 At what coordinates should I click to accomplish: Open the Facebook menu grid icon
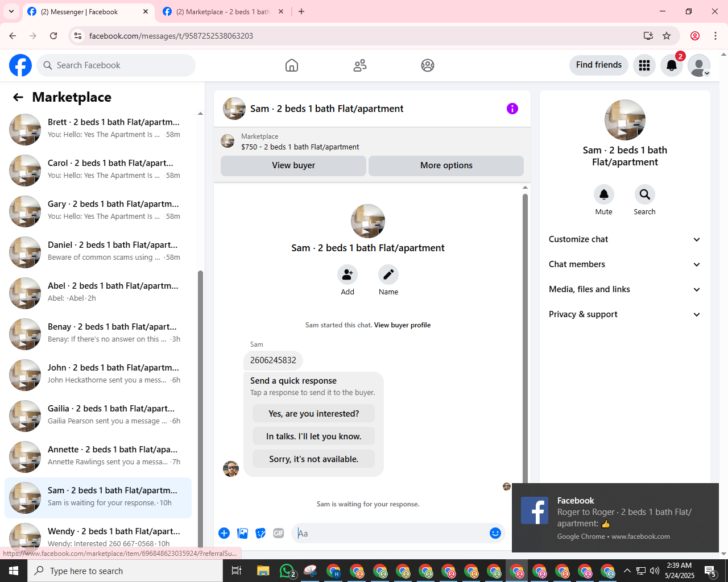click(x=644, y=65)
